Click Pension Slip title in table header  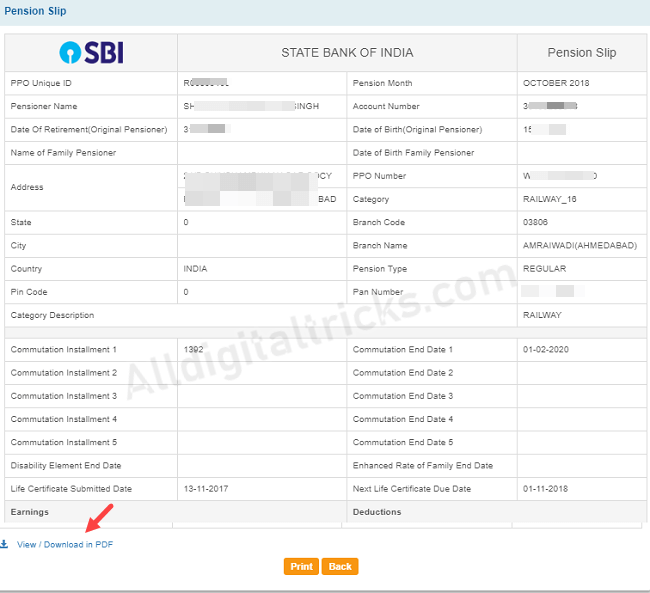tap(582, 53)
